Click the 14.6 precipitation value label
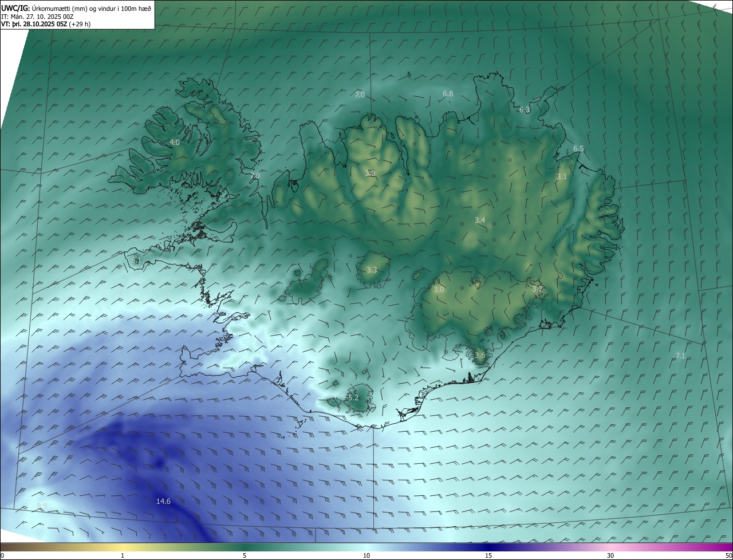Viewport: 733px width, 560px height. pos(163,502)
